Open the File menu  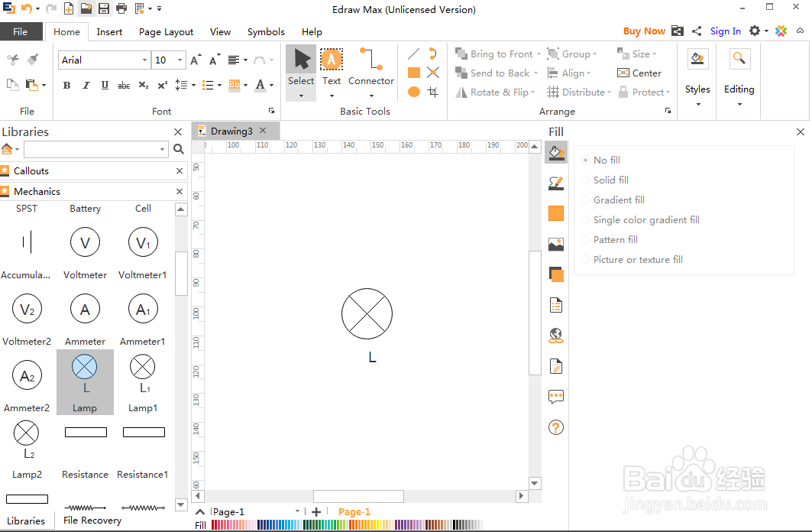21,31
